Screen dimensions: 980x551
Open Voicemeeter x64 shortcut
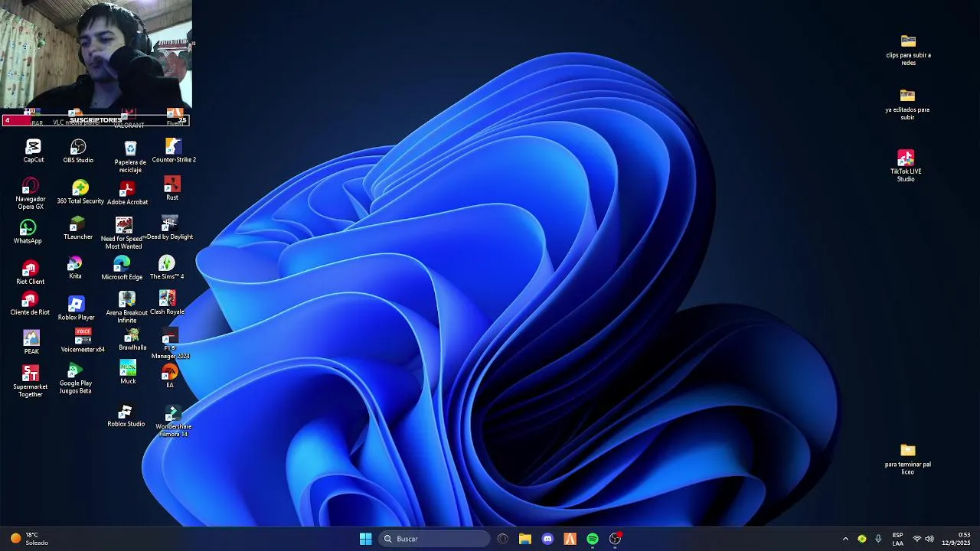pyautogui.click(x=83, y=341)
